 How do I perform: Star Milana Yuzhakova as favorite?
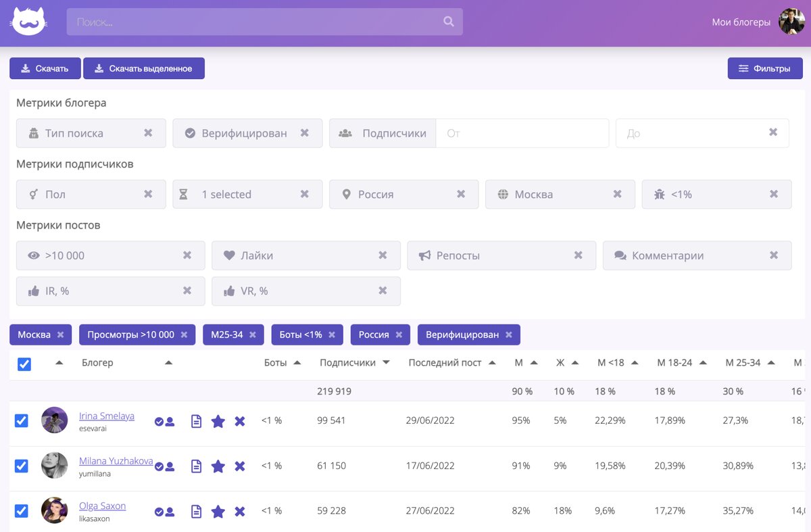[x=218, y=466]
